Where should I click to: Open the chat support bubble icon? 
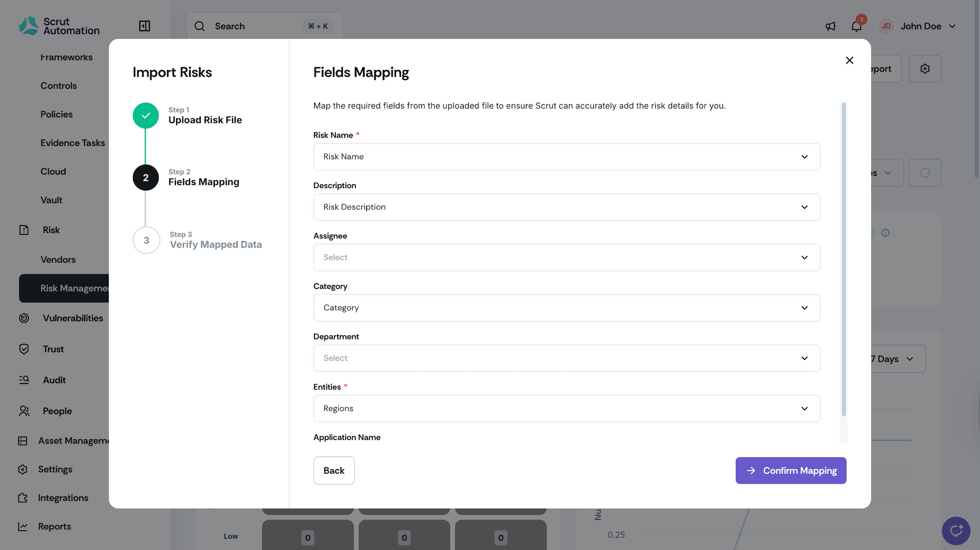[x=956, y=530]
